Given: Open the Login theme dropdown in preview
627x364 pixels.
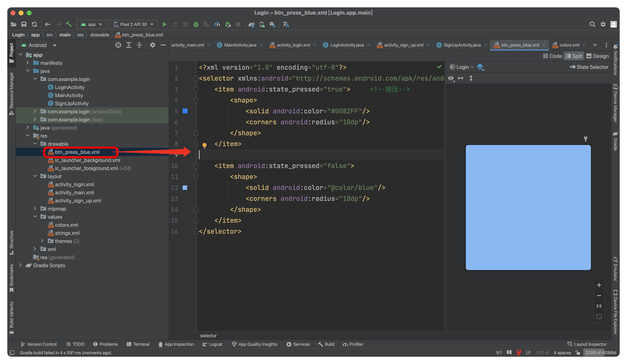Looking at the screenshot, I should [462, 67].
